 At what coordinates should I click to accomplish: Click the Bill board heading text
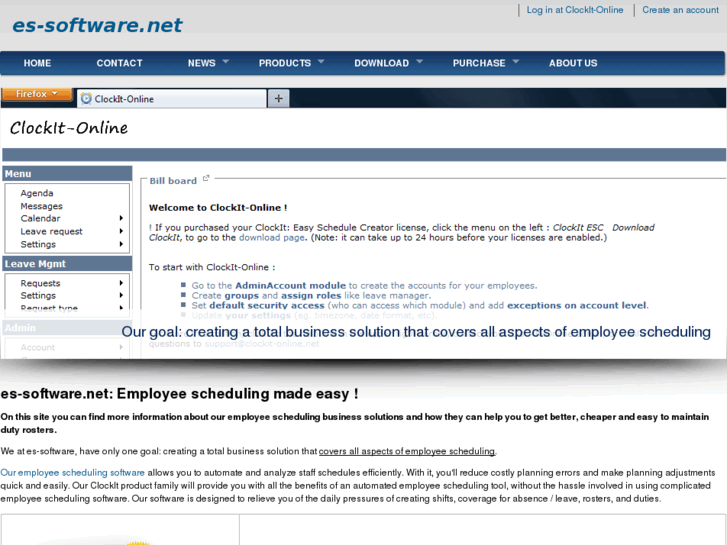(173, 181)
